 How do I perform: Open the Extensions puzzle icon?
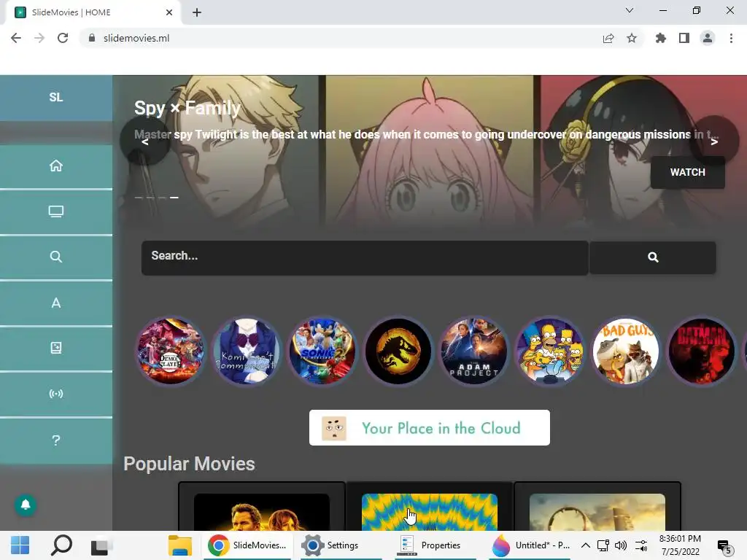click(661, 38)
